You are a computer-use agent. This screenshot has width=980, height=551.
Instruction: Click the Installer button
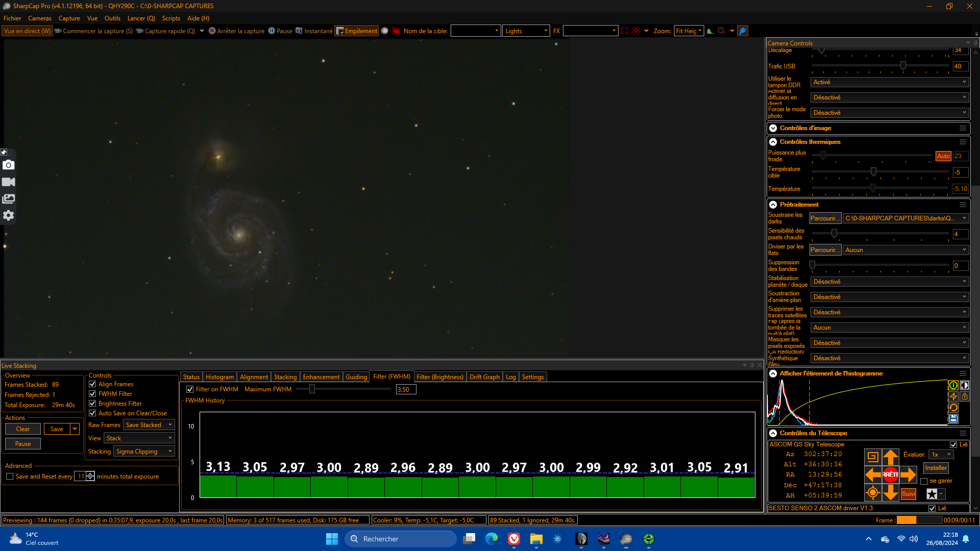[936, 468]
